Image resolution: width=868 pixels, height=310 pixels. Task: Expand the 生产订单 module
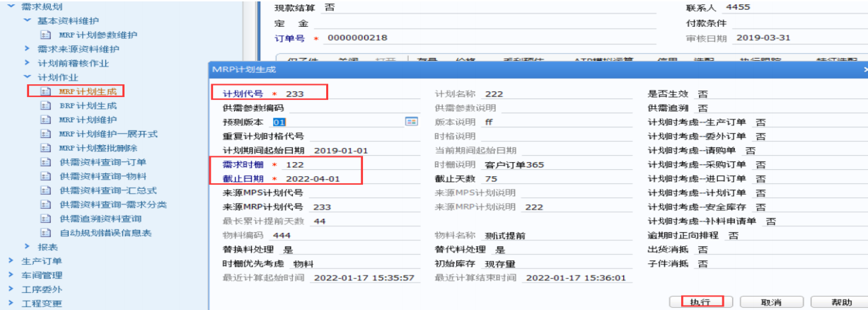tap(11, 260)
